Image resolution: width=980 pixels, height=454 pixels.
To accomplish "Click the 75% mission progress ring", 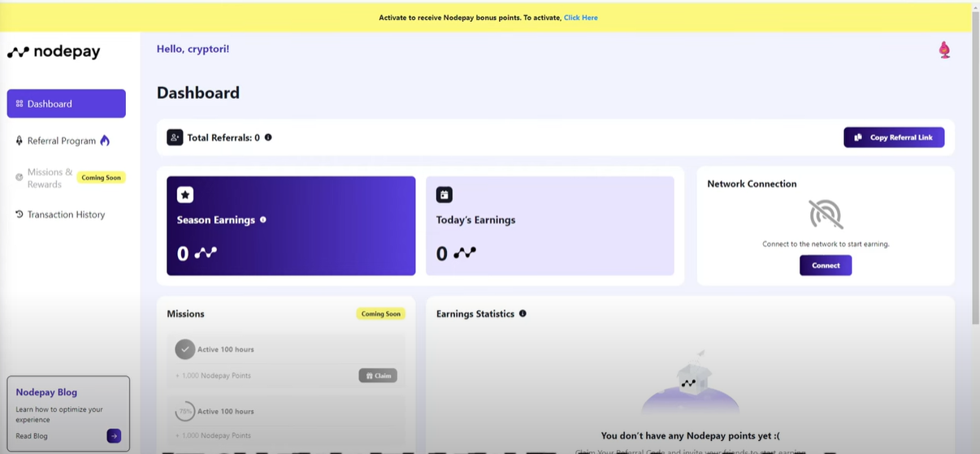I will (x=185, y=411).
